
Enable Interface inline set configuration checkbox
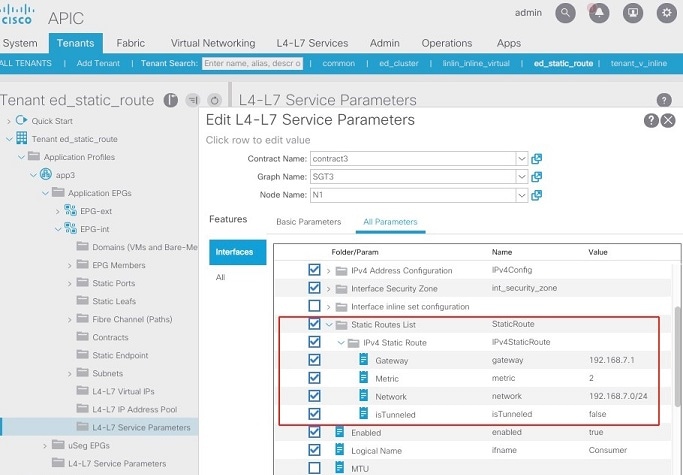tap(314, 306)
